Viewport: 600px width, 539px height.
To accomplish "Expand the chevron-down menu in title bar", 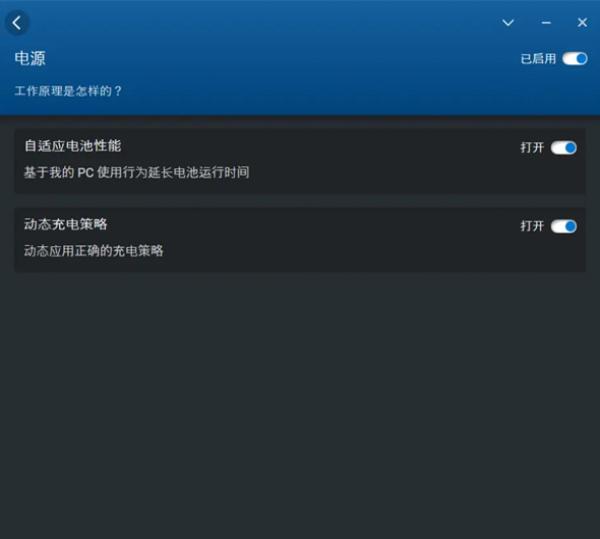I will (508, 23).
